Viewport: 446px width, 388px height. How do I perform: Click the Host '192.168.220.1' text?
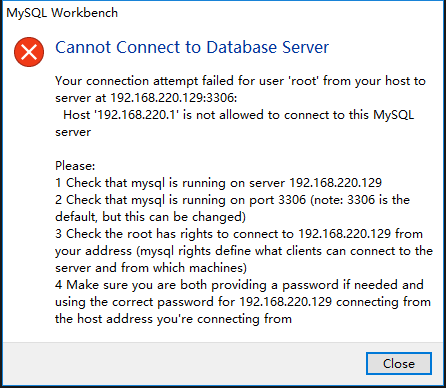click(121, 115)
